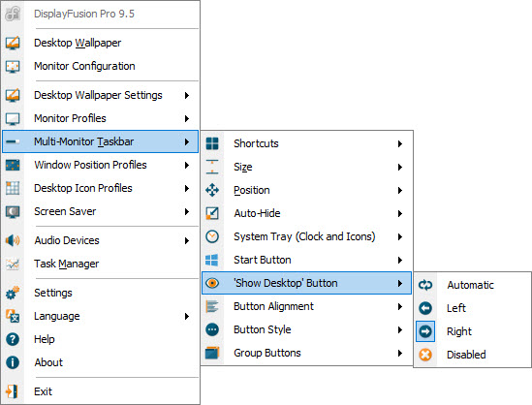
Task: Open Monitor Configuration from the menu
Action: tap(101, 66)
